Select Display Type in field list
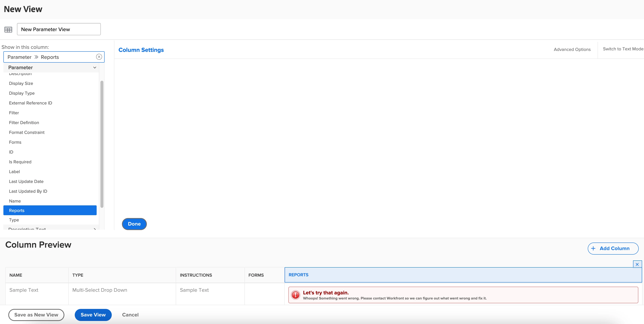Image resolution: width=644 pixels, height=324 pixels. (x=22, y=93)
